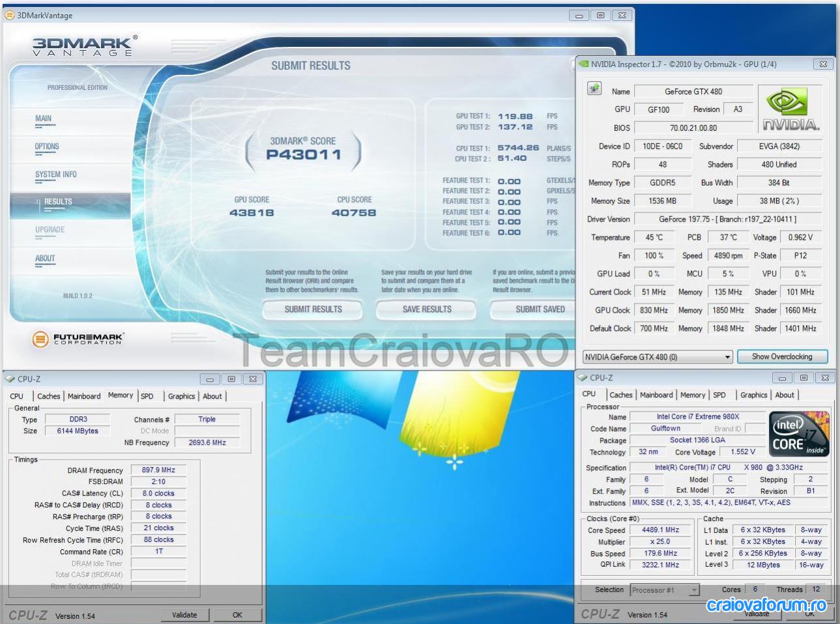Image resolution: width=840 pixels, height=624 pixels.
Task: Click QPI Link 3232.1 MHz value
Action: tap(660, 565)
